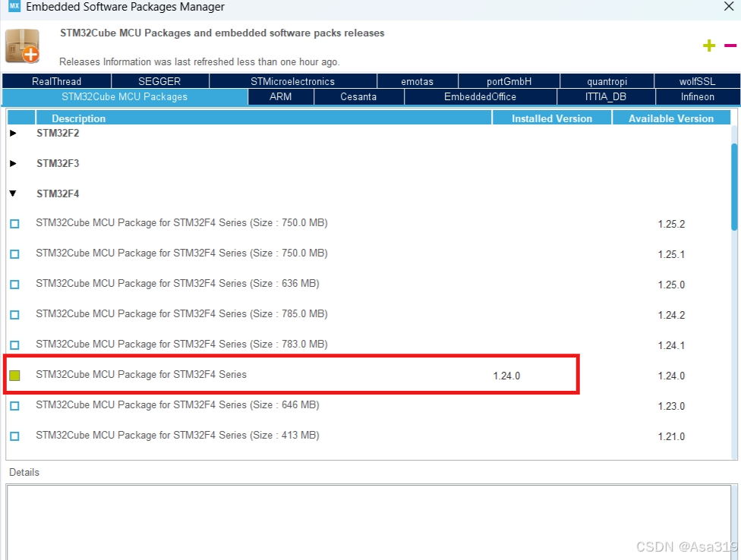Select the package row sized 646 MB
The image size is (741, 560).
[x=177, y=404]
